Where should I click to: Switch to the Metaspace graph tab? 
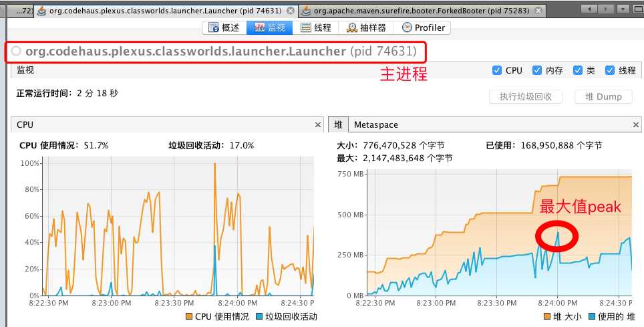point(376,124)
